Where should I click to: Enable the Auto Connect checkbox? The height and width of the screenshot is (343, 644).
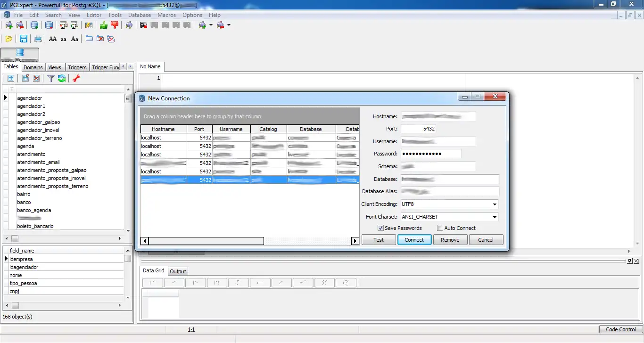pyautogui.click(x=440, y=228)
